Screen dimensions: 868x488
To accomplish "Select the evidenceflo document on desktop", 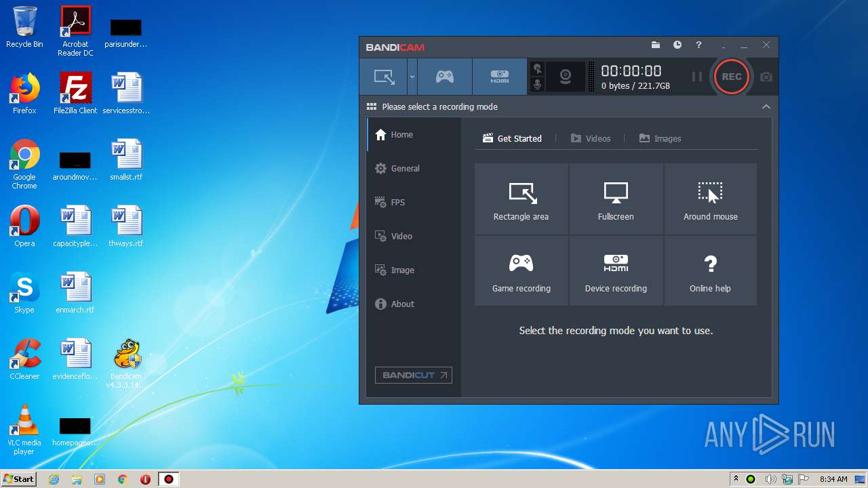I will pos(75,359).
